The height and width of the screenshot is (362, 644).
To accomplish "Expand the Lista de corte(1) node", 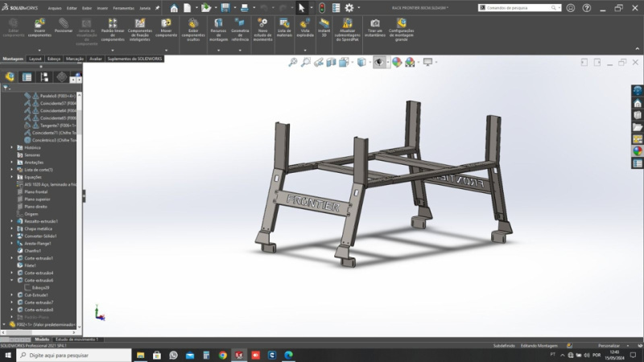I will pyautogui.click(x=11, y=170).
